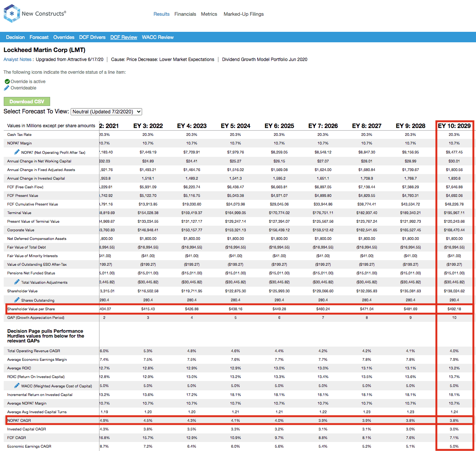Open Marked-Up Filings
Screen dimensions: 476x451
coord(244,14)
